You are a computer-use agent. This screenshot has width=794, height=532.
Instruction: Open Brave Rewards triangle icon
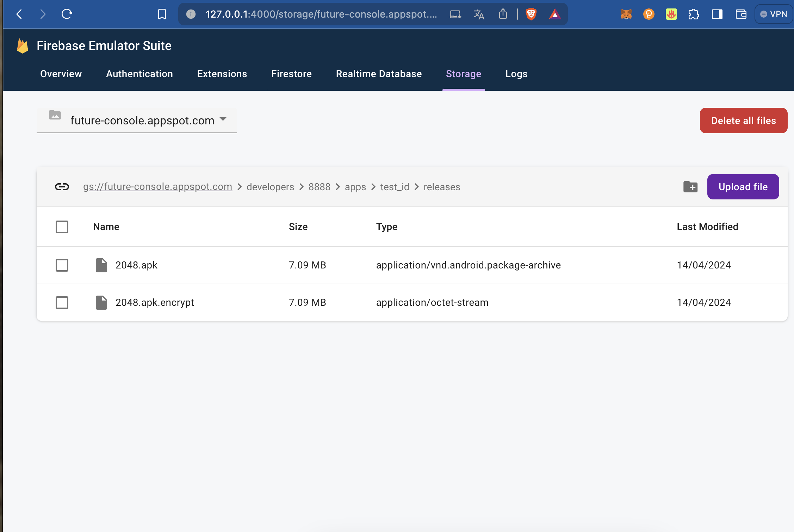[555, 14]
